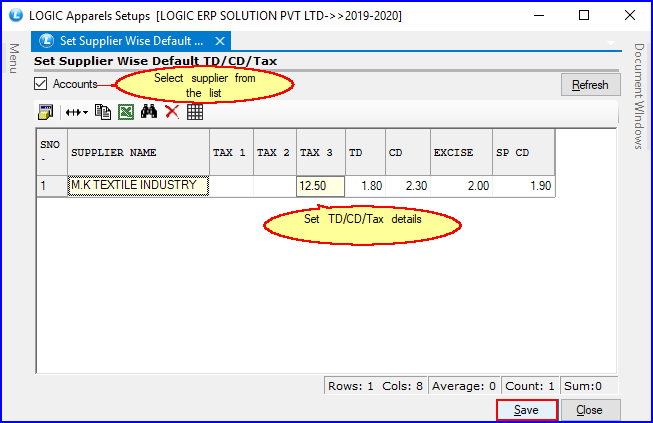
Task: Click the SNO column header
Action: click(52, 152)
